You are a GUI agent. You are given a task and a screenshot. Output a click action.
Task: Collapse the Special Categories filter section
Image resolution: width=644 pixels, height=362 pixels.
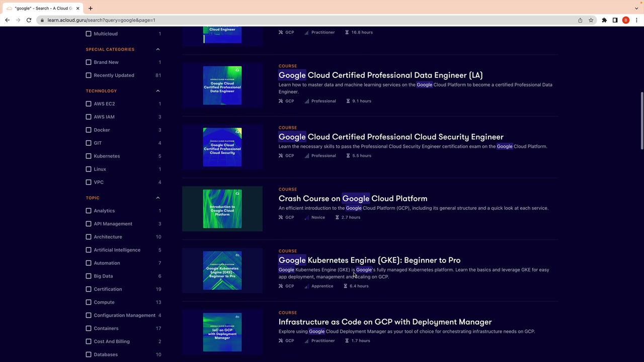(x=158, y=49)
